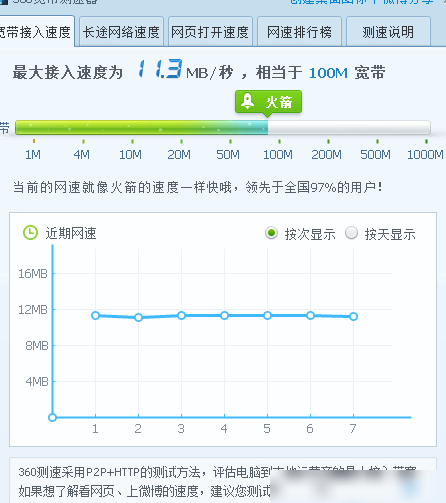
Task: Open the 测速说明 tab
Action: [x=388, y=32]
